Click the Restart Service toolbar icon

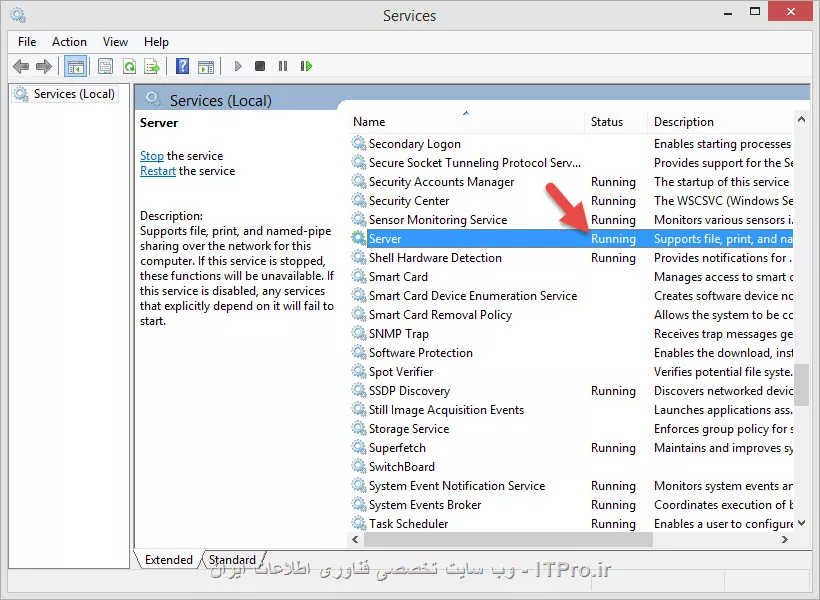point(306,67)
